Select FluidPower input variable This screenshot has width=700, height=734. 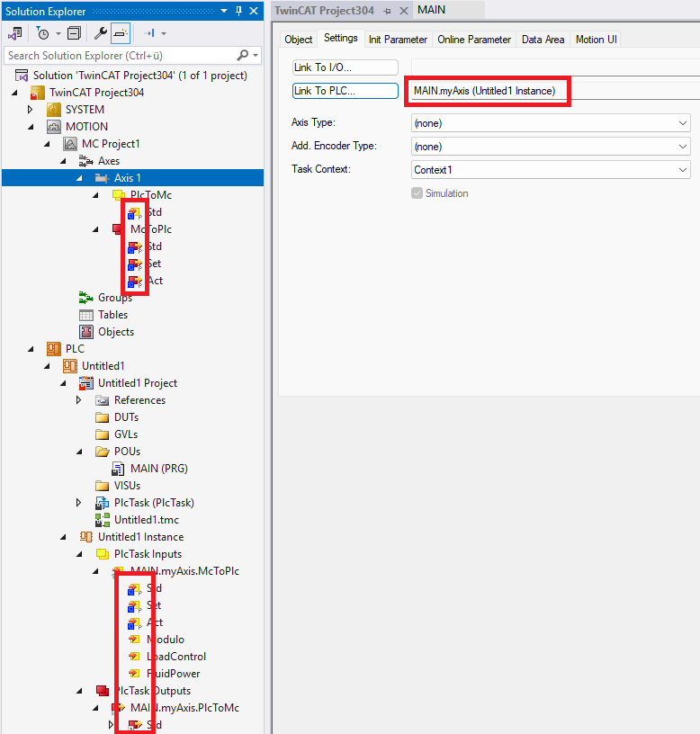click(174, 674)
